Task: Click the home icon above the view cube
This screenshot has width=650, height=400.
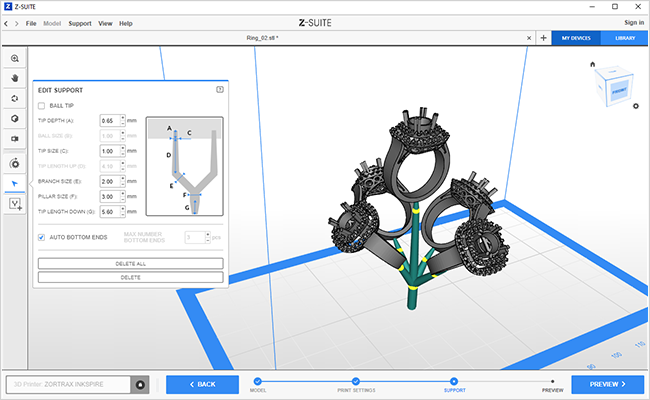Action: tap(592, 64)
